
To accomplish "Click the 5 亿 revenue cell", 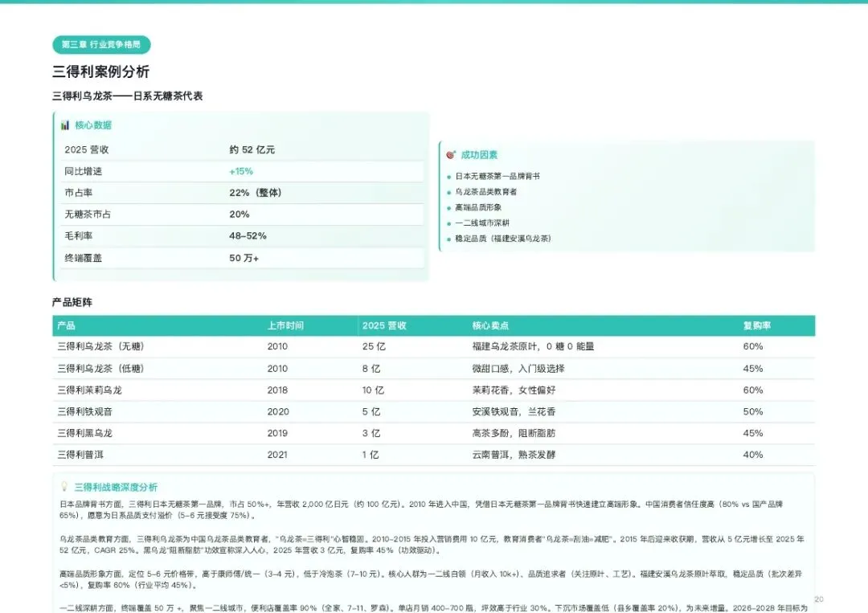I will (371, 412).
